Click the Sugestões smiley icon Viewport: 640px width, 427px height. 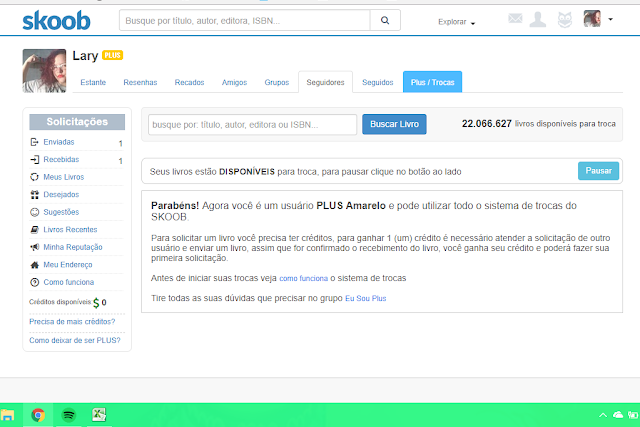click(x=35, y=212)
